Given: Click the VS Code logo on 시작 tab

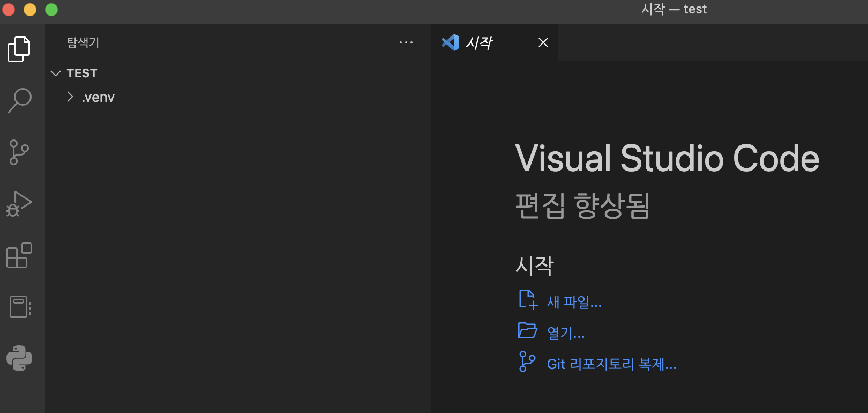Looking at the screenshot, I should (450, 42).
